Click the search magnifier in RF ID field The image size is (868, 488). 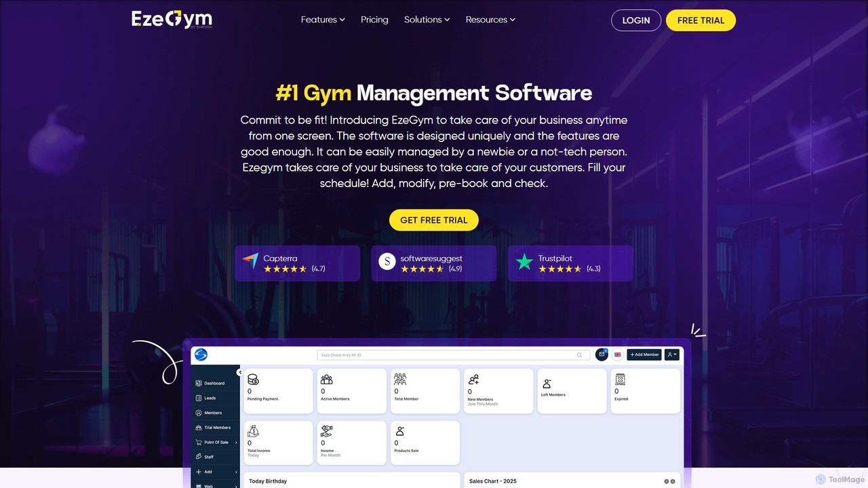coord(579,354)
